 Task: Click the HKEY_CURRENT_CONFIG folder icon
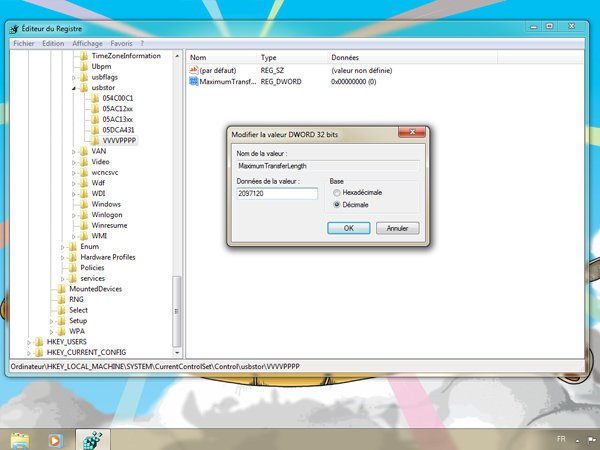(x=39, y=352)
